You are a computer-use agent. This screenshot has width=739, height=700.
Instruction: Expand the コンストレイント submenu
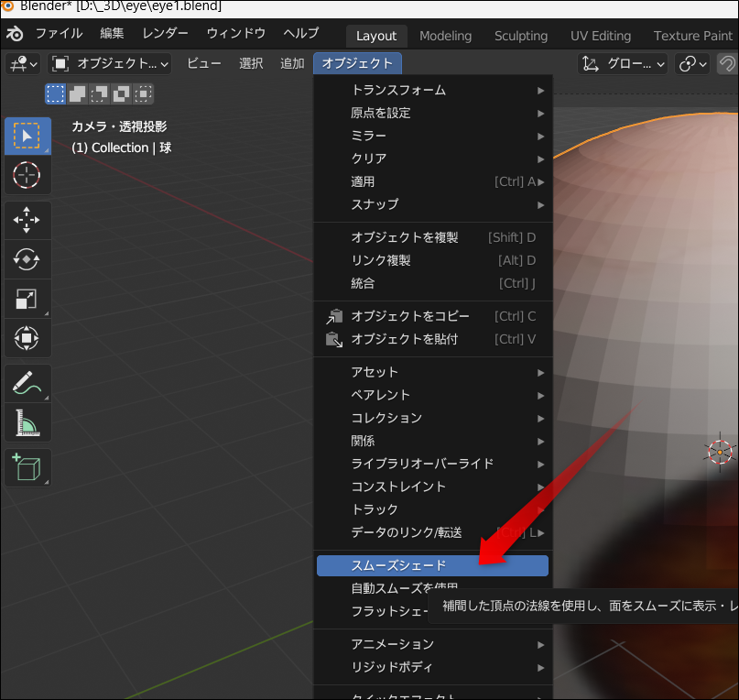432,487
